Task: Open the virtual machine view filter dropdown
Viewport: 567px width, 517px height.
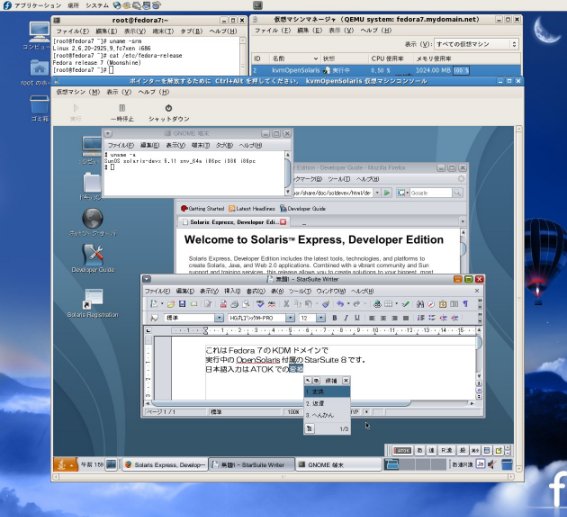Action: click(476, 44)
